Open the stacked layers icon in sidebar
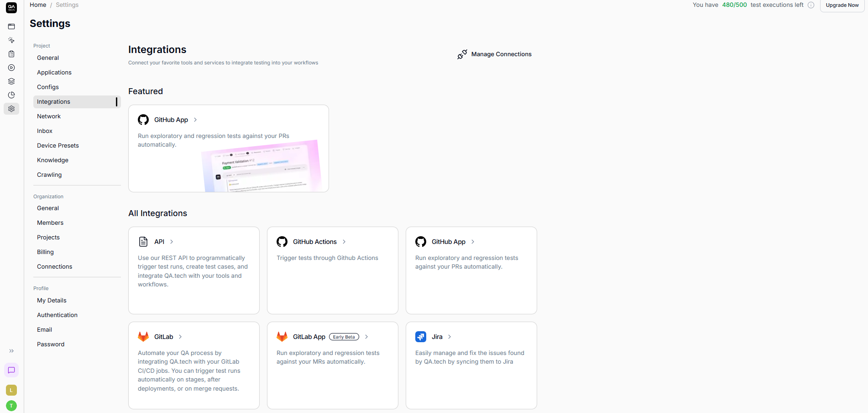The image size is (868, 413). click(x=11, y=81)
